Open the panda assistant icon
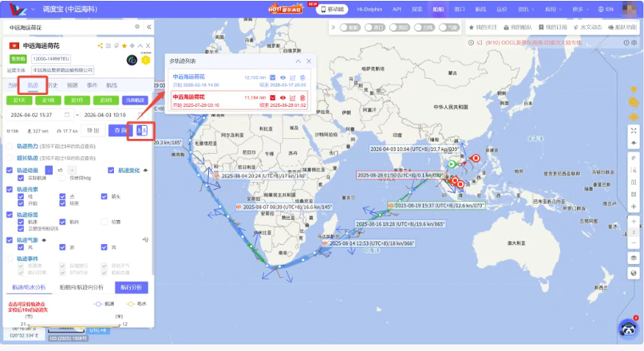 click(628, 328)
